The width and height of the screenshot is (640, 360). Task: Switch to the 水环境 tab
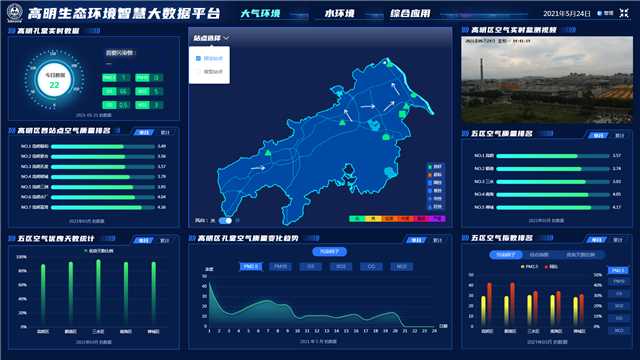coord(339,13)
